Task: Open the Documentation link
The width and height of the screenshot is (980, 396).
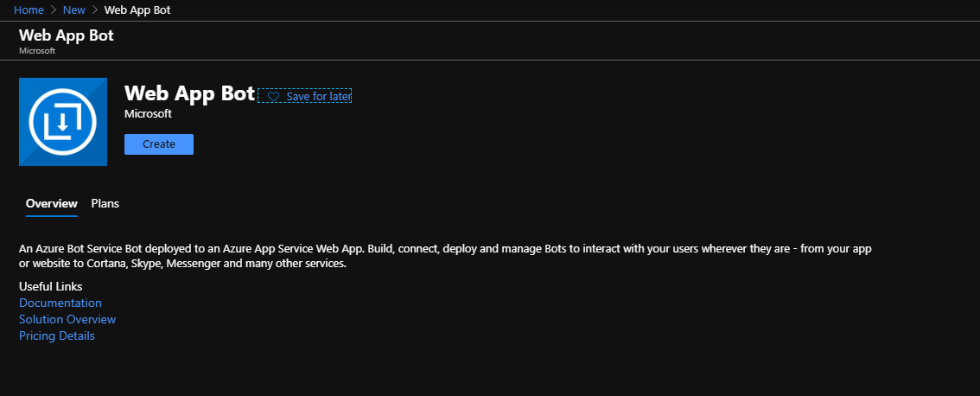Action: (x=60, y=303)
